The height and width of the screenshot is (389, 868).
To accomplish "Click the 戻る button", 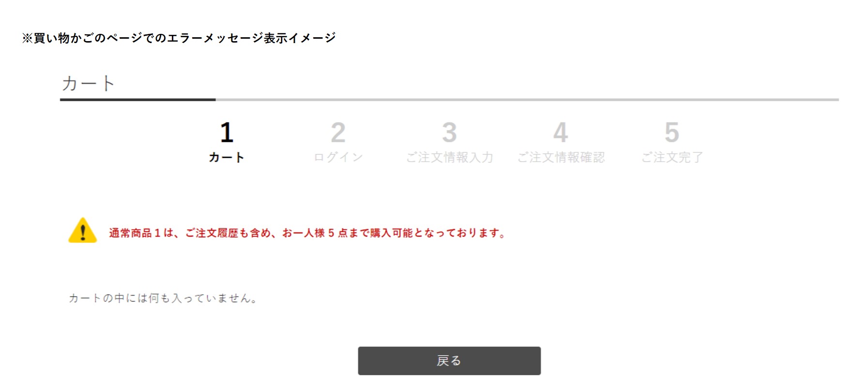I will click(449, 360).
